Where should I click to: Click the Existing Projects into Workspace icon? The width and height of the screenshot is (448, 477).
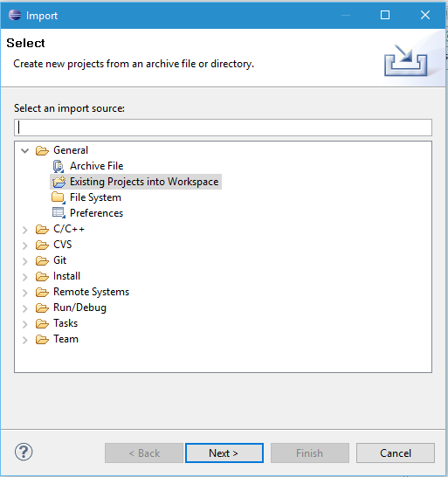click(x=59, y=182)
